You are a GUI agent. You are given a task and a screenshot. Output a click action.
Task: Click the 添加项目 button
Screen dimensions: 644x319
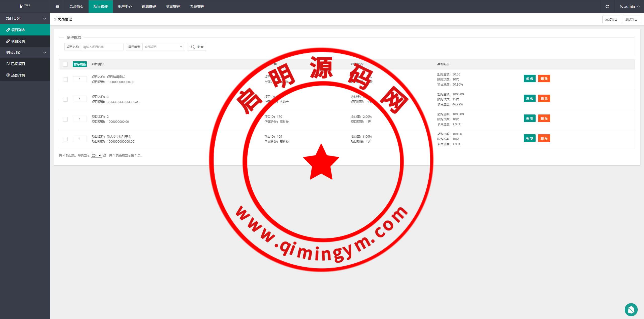pos(611,19)
